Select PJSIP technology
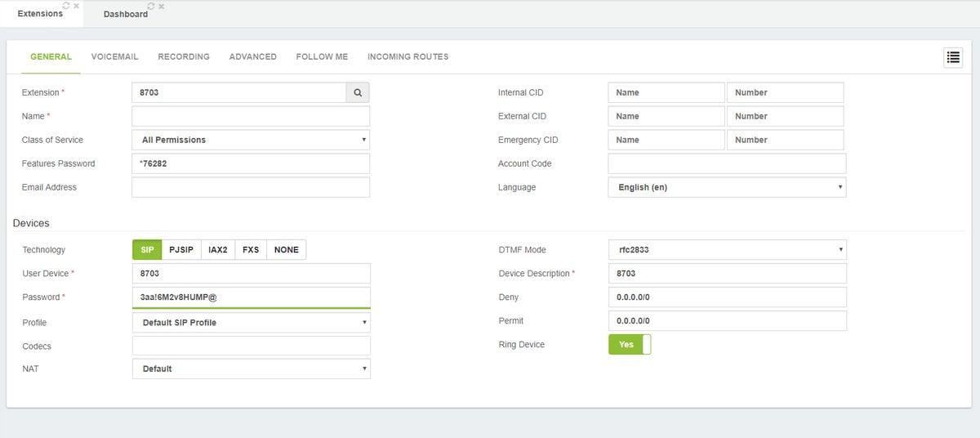 [181, 250]
